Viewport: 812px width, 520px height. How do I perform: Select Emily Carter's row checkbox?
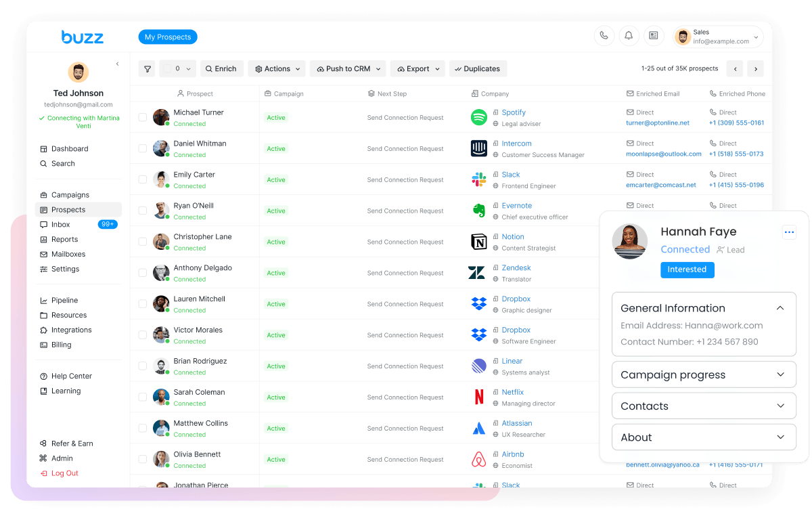pyautogui.click(x=143, y=179)
